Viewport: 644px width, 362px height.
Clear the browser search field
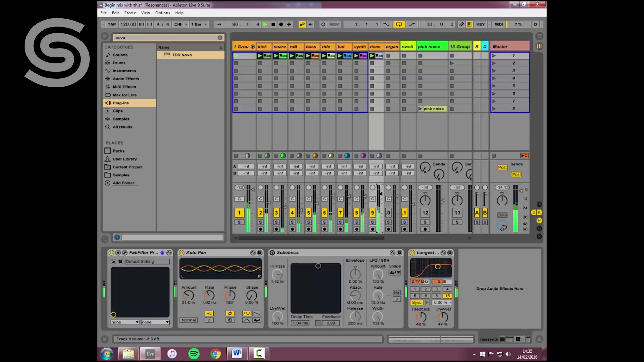point(220,38)
